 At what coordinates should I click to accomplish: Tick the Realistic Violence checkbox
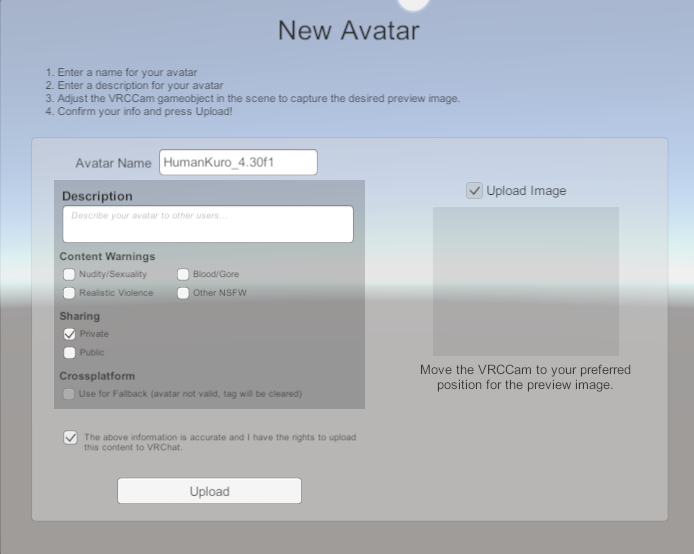click(70, 293)
